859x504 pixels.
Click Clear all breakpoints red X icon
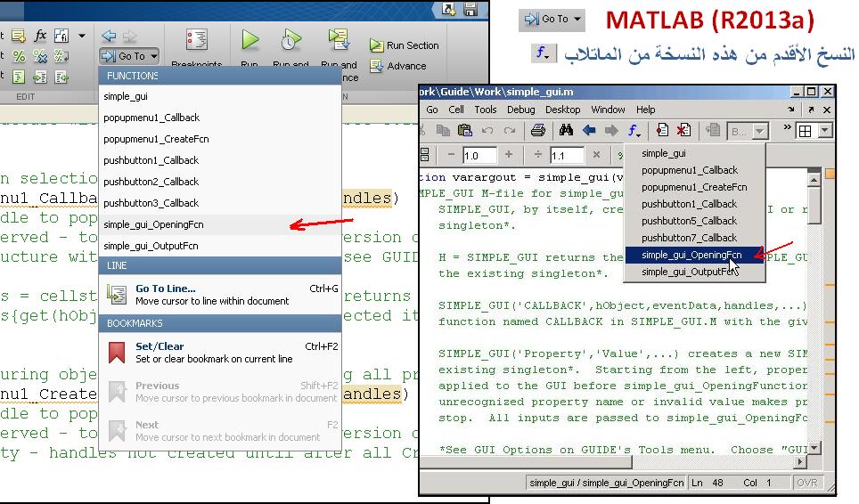coord(683,130)
